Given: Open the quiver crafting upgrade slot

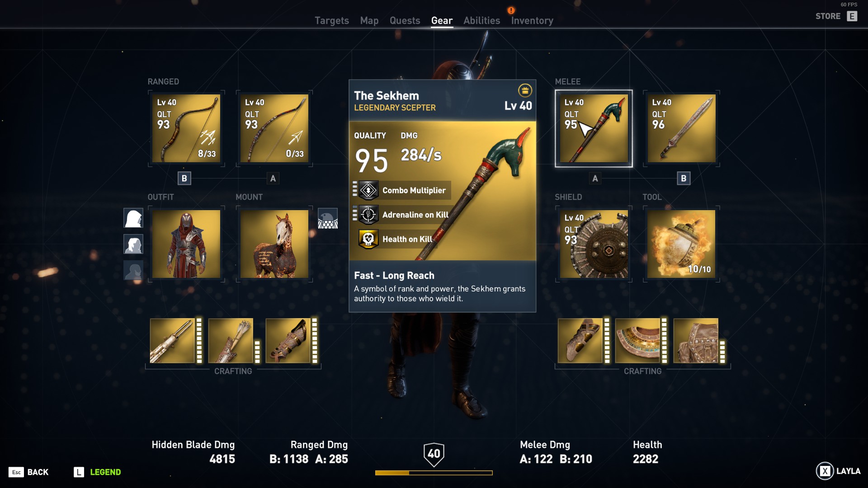Looking at the screenshot, I should [231, 341].
